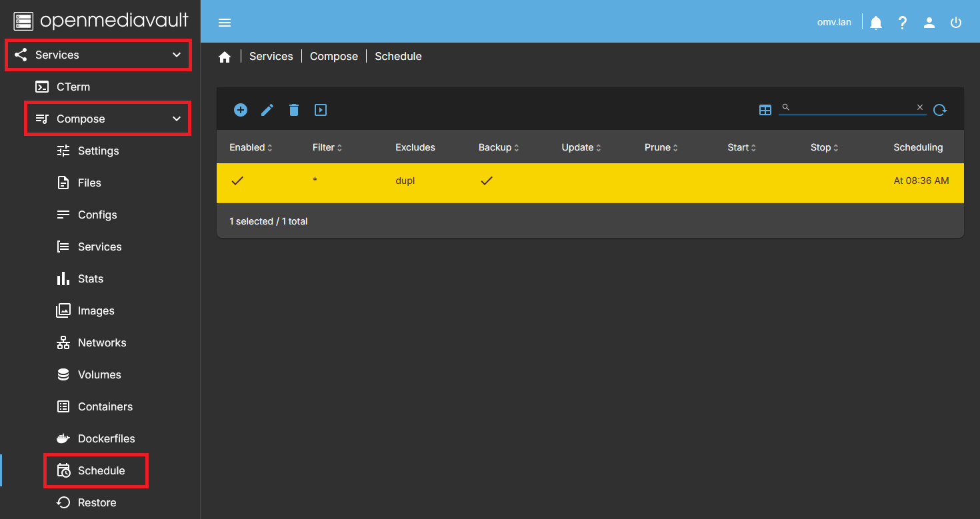Go to Dockerfiles in sidebar
Screen dimensions: 980x519
coord(106,438)
